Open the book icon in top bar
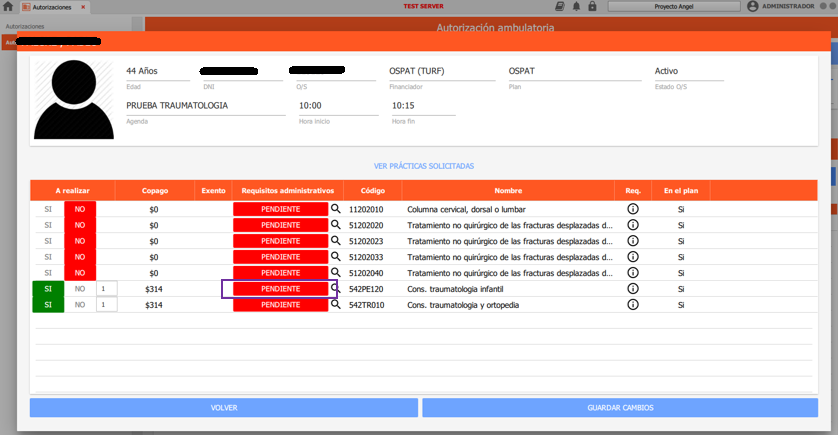 click(560, 6)
